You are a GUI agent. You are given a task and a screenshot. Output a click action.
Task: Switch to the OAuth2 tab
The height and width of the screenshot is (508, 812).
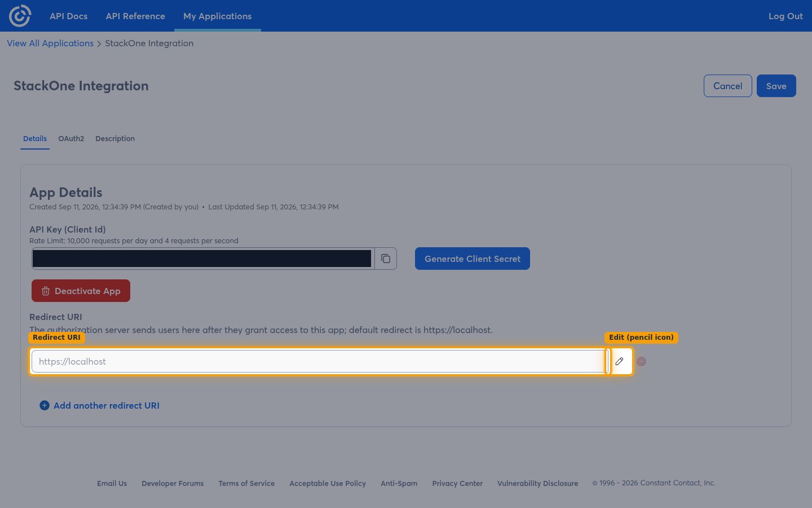[x=71, y=138]
